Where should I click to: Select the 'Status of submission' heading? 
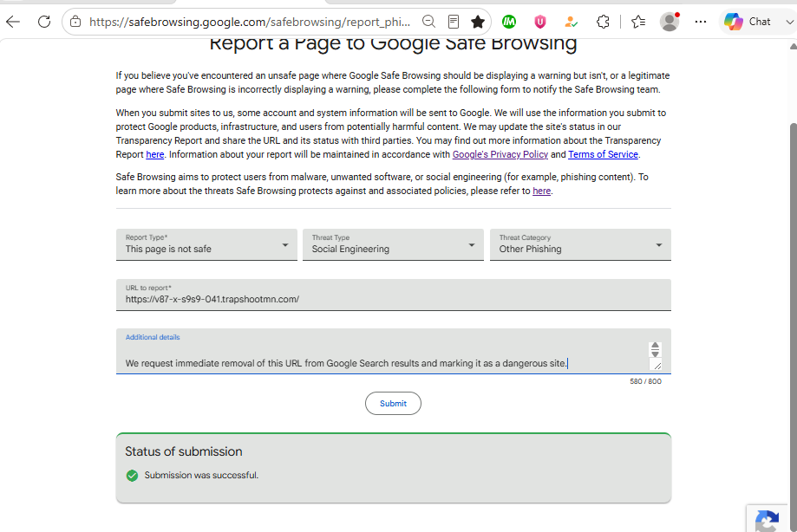[184, 451]
